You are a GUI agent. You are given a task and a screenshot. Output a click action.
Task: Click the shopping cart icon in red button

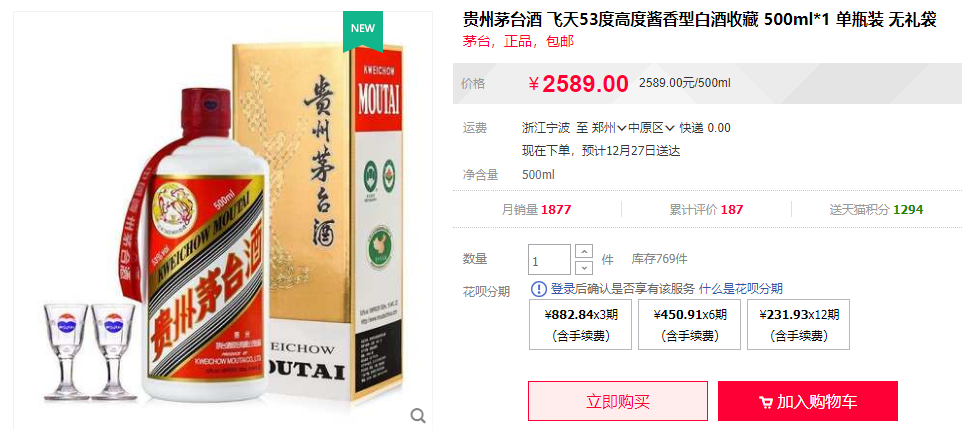(x=765, y=402)
